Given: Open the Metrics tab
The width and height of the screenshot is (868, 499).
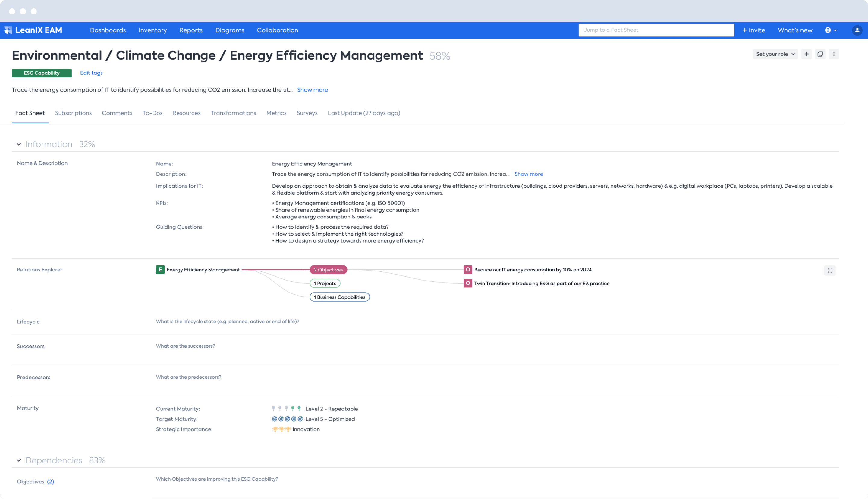Looking at the screenshot, I should tap(276, 113).
